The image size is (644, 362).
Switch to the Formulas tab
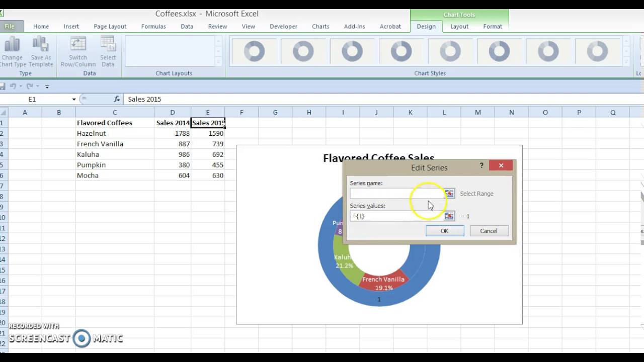(x=153, y=26)
